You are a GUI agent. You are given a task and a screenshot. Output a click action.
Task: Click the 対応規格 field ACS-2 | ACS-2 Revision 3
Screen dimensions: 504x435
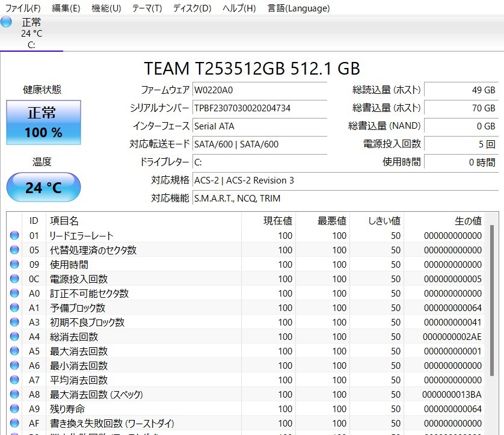click(346, 180)
